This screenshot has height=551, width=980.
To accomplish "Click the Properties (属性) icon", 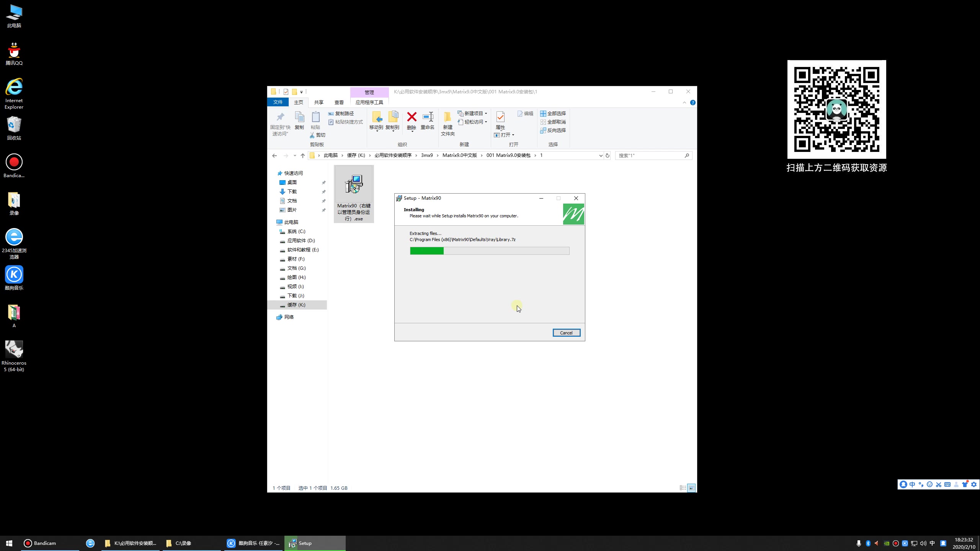I will [x=500, y=117].
